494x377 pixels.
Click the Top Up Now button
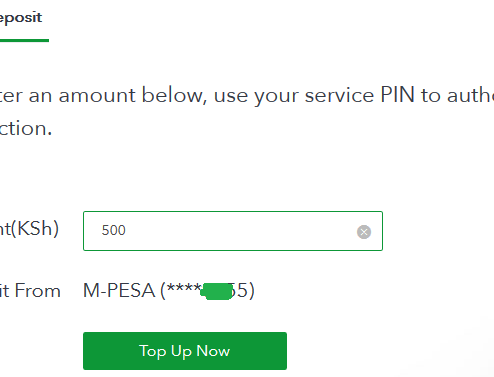click(x=185, y=351)
